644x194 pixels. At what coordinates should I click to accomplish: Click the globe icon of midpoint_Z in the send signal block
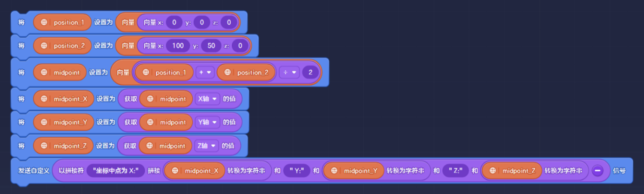(x=493, y=171)
